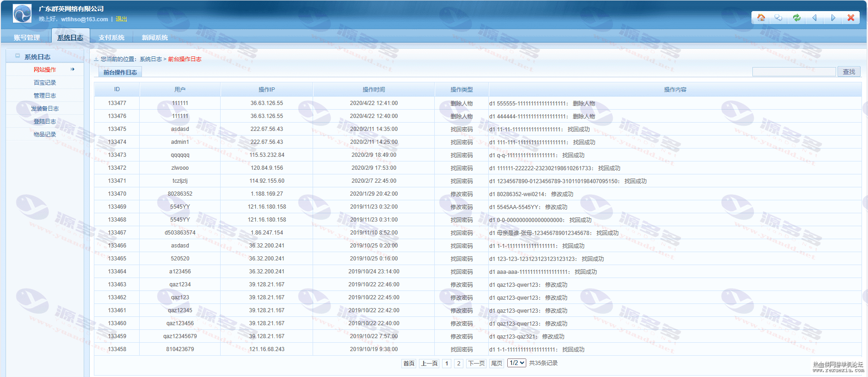The height and width of the screenshot is (377, 868).
Task: Click the green refresh arrows icon
Action: click(x=796, y=18)
